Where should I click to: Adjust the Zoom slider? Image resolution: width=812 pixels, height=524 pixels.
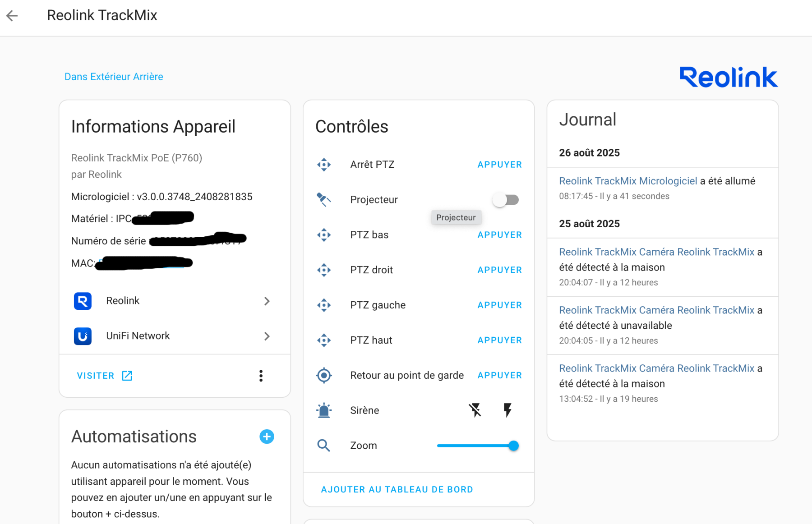click(x=477, y=446)
